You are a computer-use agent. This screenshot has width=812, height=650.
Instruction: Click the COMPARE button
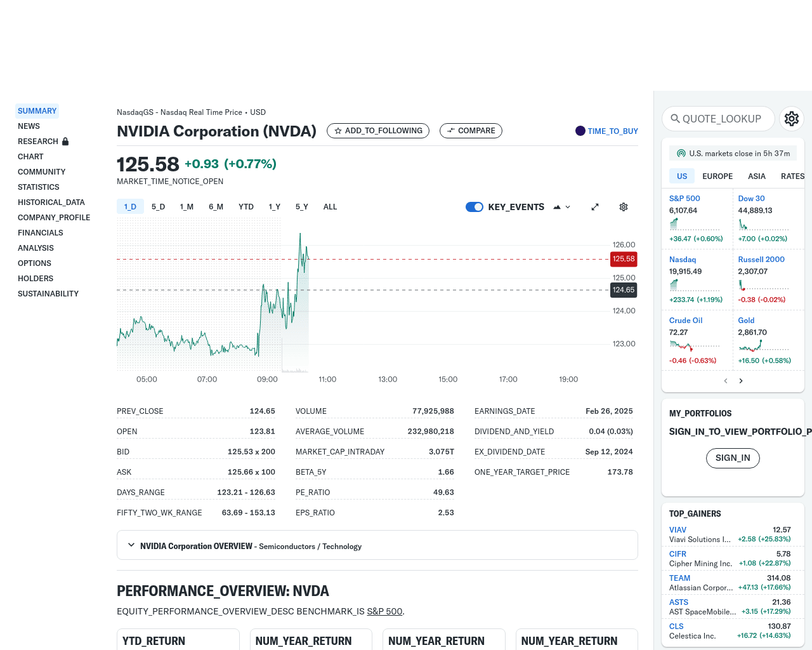[x=471, y=131]
